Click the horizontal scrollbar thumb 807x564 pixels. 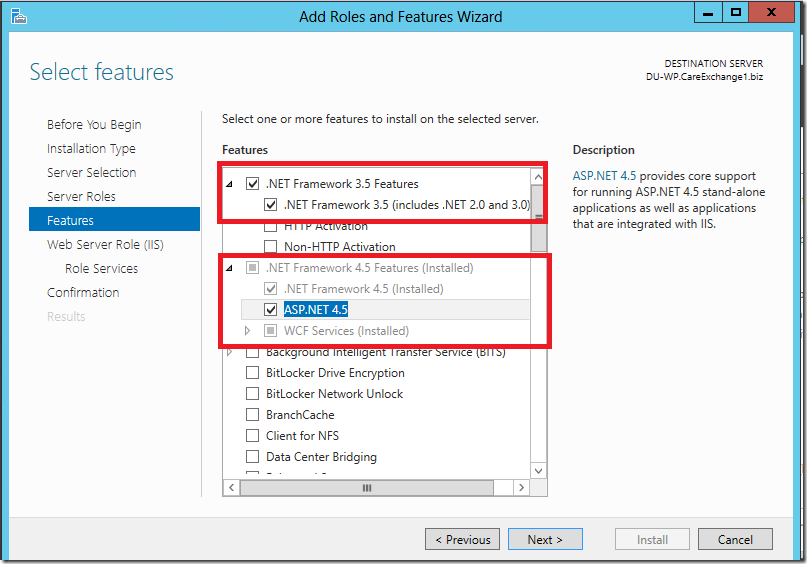(x=366, y=487)
